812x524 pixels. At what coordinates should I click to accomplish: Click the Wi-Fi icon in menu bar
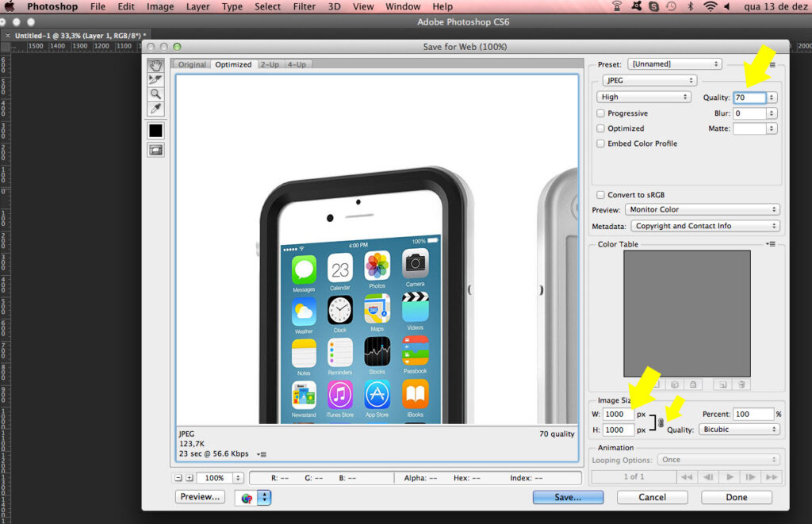(x=710, y=6)
